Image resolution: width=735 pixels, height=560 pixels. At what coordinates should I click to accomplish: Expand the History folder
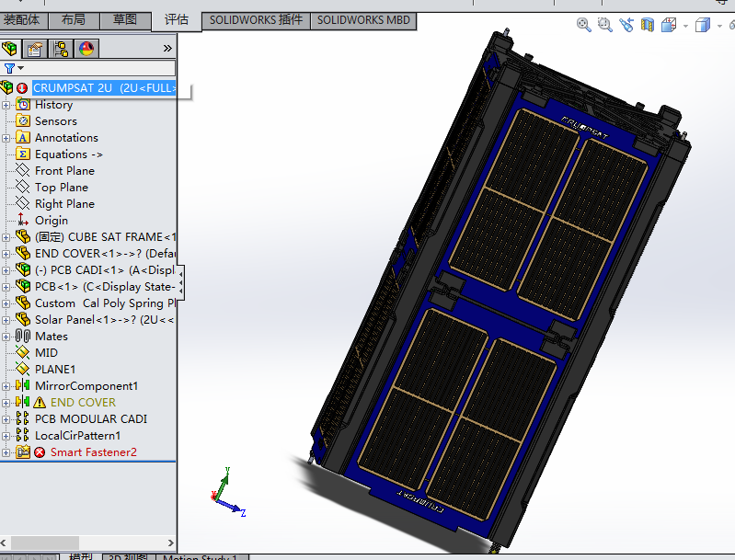(6, 105)
